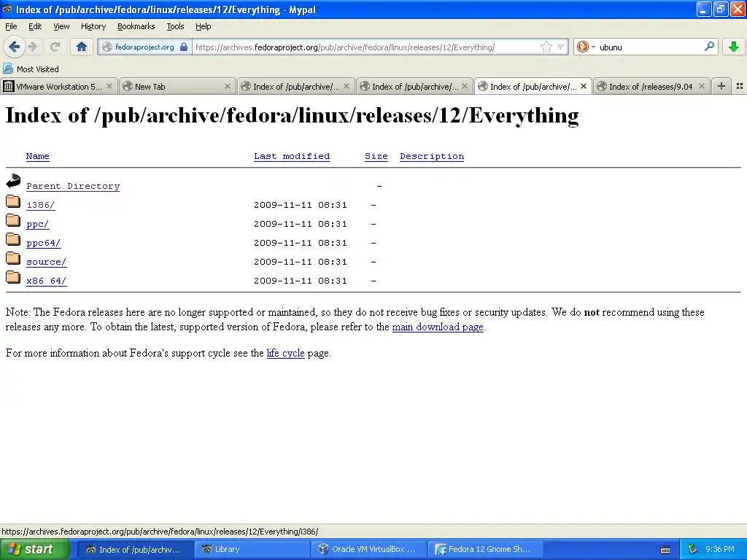
Task: Click the folder icon beside ppc/
Action: coord(13,221)
